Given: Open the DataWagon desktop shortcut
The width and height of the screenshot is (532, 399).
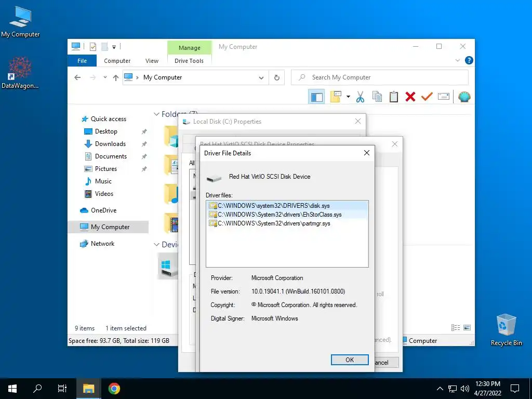Looking at the screenshot, I should coord(20,73).
